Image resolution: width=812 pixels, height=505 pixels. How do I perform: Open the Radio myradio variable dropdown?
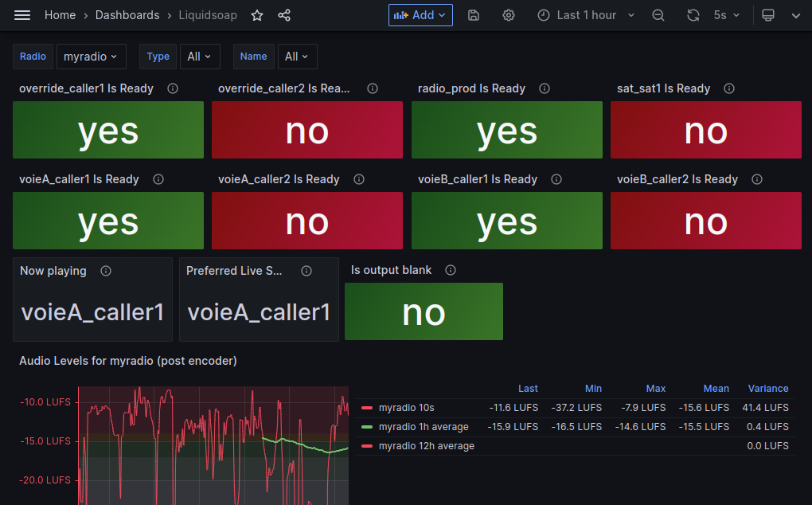click(91, 57)
